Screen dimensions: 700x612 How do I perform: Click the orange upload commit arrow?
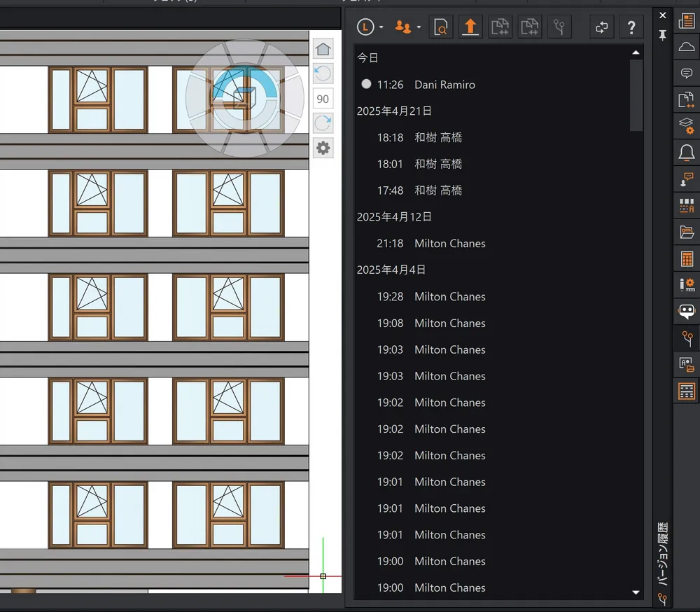pos(470,27)
